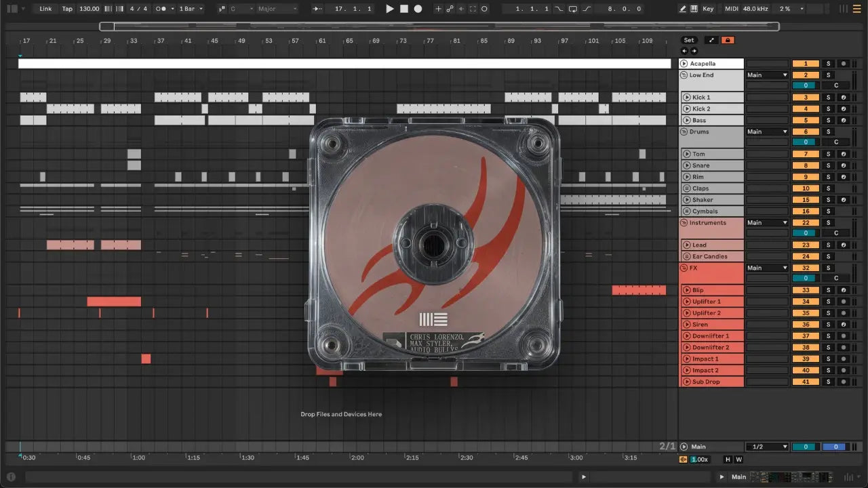
Task: Toggle the Loop switch icon
Action: 573,9
